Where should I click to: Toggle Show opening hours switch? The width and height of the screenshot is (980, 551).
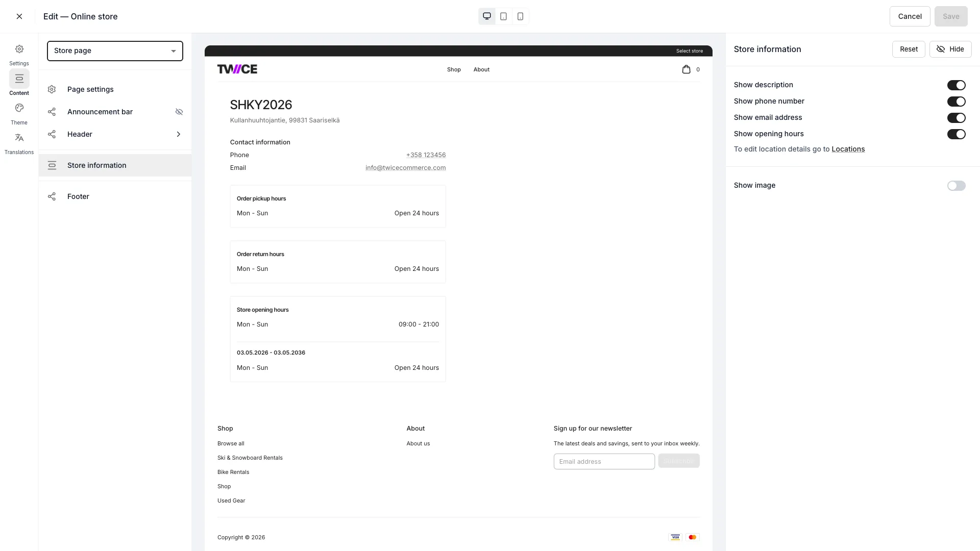click(957, 134)
